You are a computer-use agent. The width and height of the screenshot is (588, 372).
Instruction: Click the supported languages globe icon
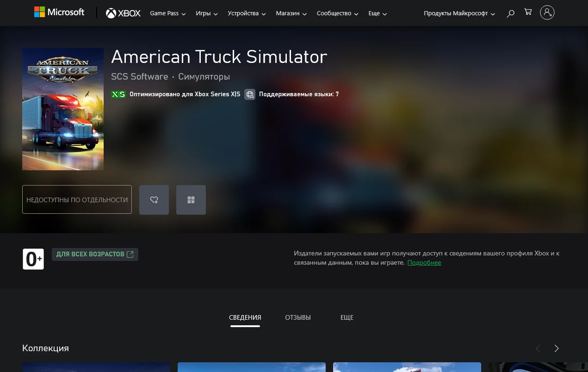click(250, 94)
